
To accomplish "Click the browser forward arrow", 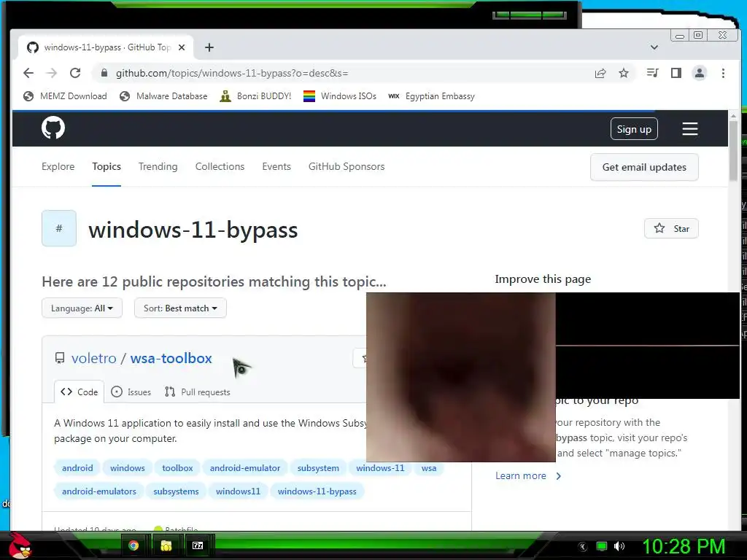I will click(x=52, y=73).
